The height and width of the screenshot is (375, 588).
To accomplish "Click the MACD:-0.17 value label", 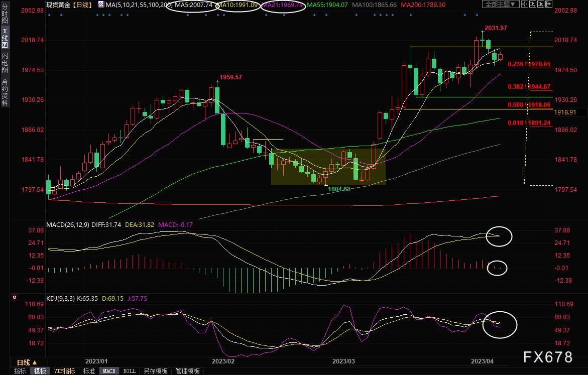I will pos(176,224).
